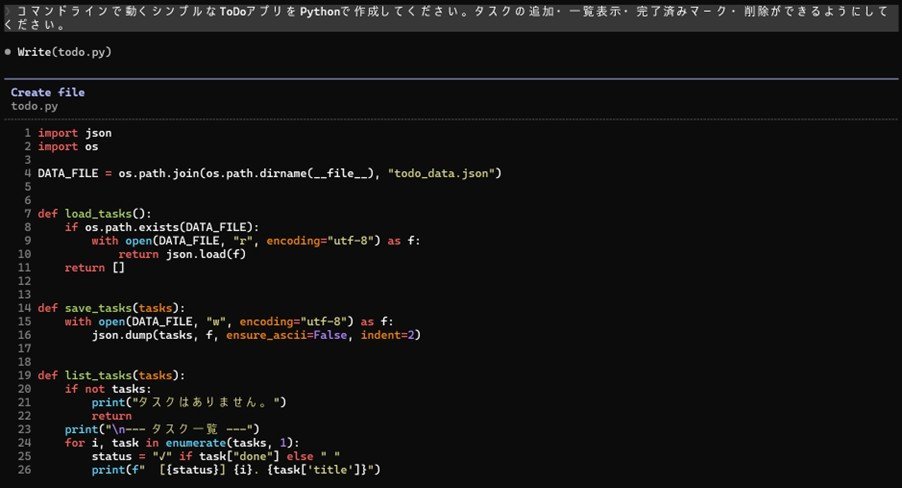Click line number 19 in the gutter
902x488 pixels.
(x=24, y=375)
